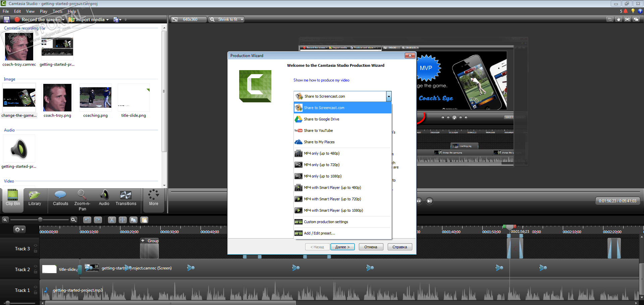This screenshot has height=305, width=644.
Task: Adjust the timeline zoom slider handle
Action: [x=40, y=219]
